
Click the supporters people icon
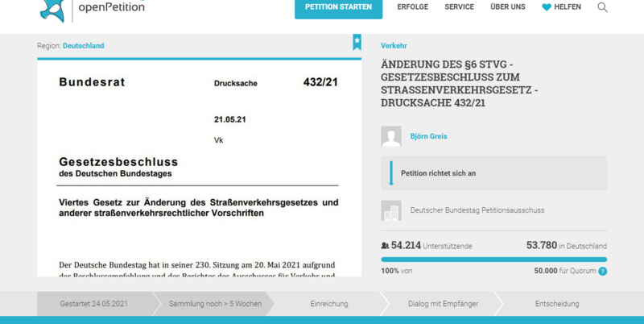385,246
